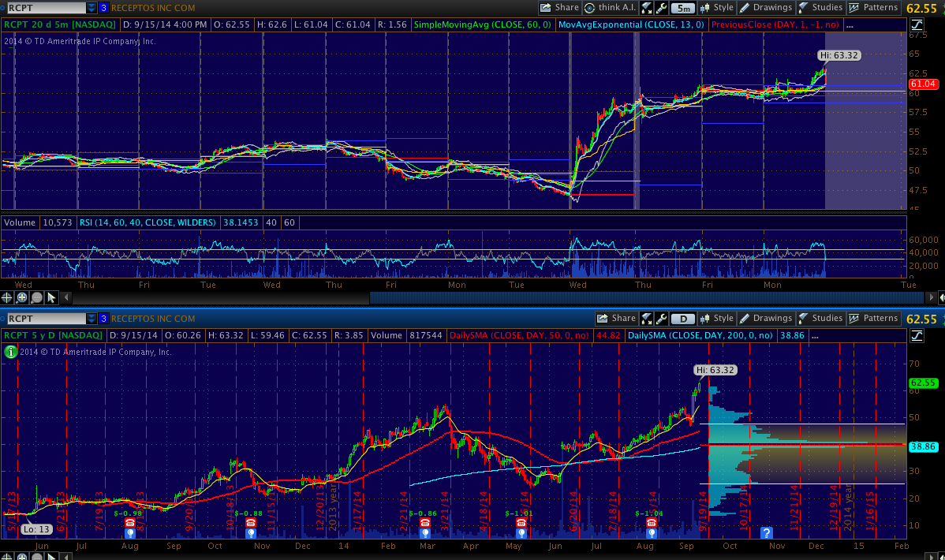Toggle the scale curve button on the top chart
The width and height of the screenshot is (945, 560).
pos(917,25)
